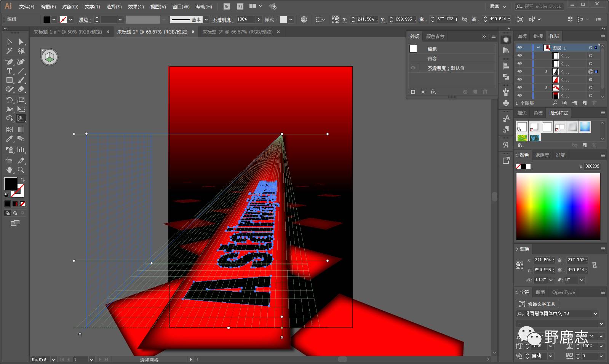Screen dimensions: 609x364
Task: Open the 效果(C) menu
Action: (x=136, y=6)
